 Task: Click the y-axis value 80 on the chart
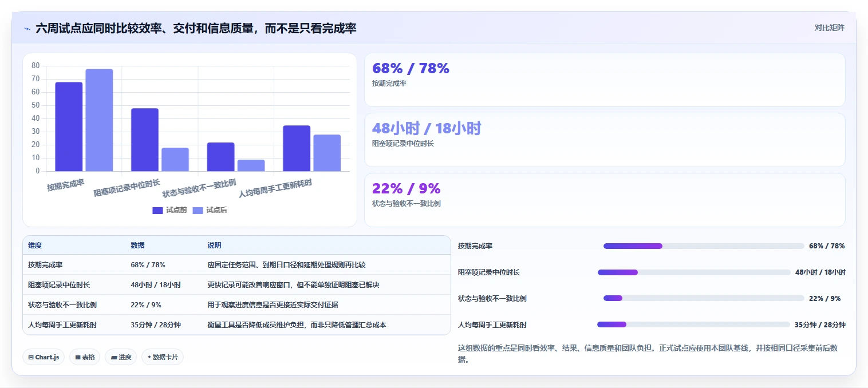[x=35, y=66]
